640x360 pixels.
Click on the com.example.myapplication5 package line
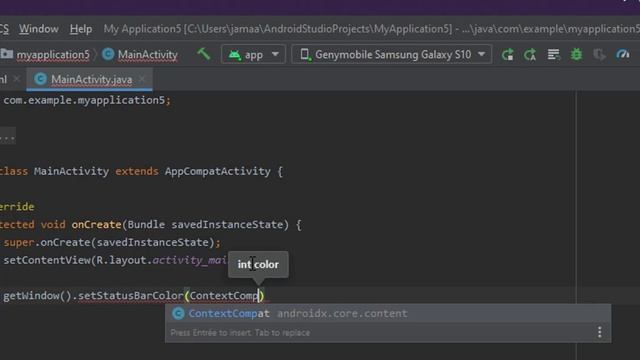pyautogui.click(x=87, y=100)
